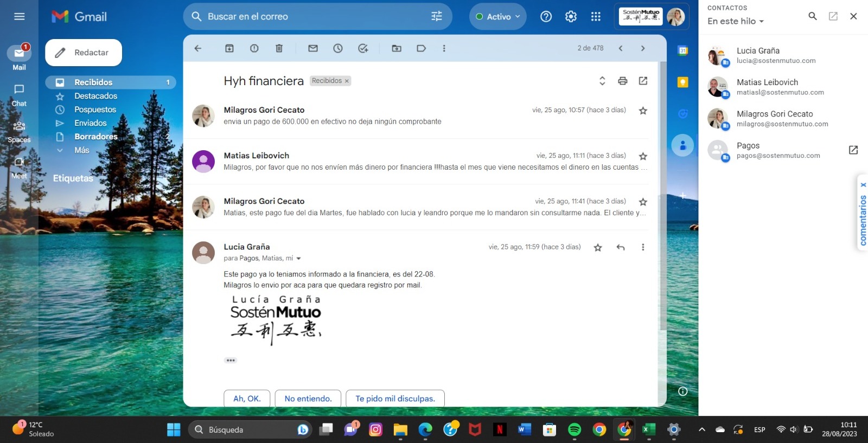The height and width of the screenshot is (443, 868).
Task: Expand the Más section in sidebar
Action: [81, 150]
